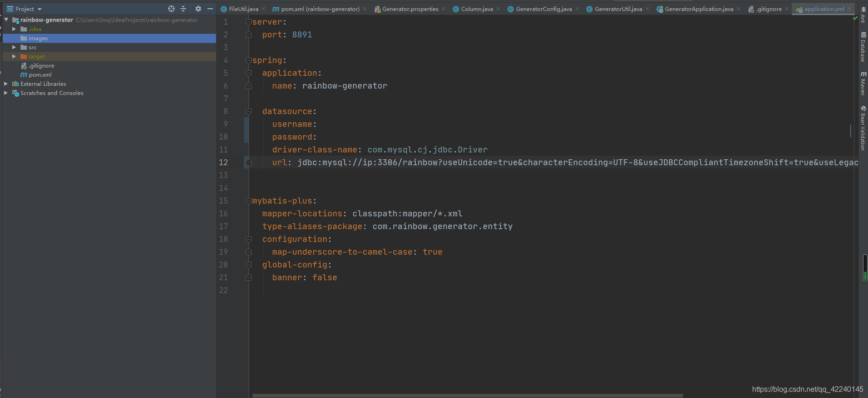Select the src folder row
The width and height of the screenshot is (868, 398).
click(109, 47)
